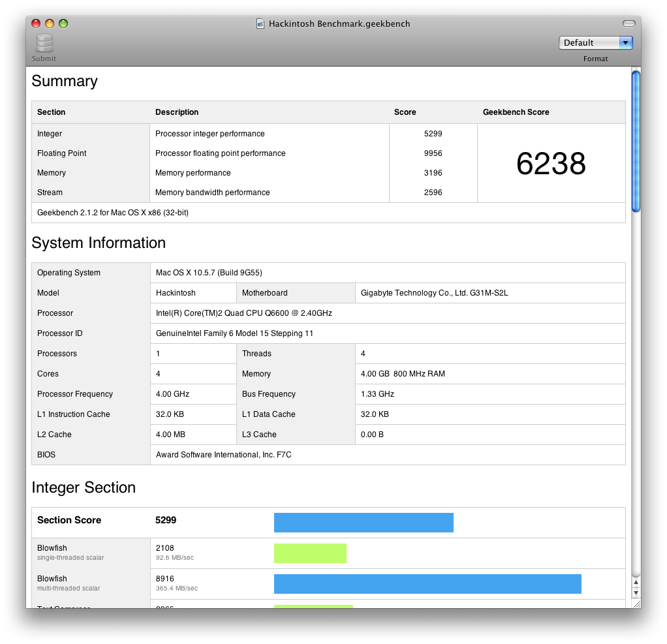Click the multi-threaded Blowfish result bar
The height and width of the screenshot is (644, 667).
(427, 583)
